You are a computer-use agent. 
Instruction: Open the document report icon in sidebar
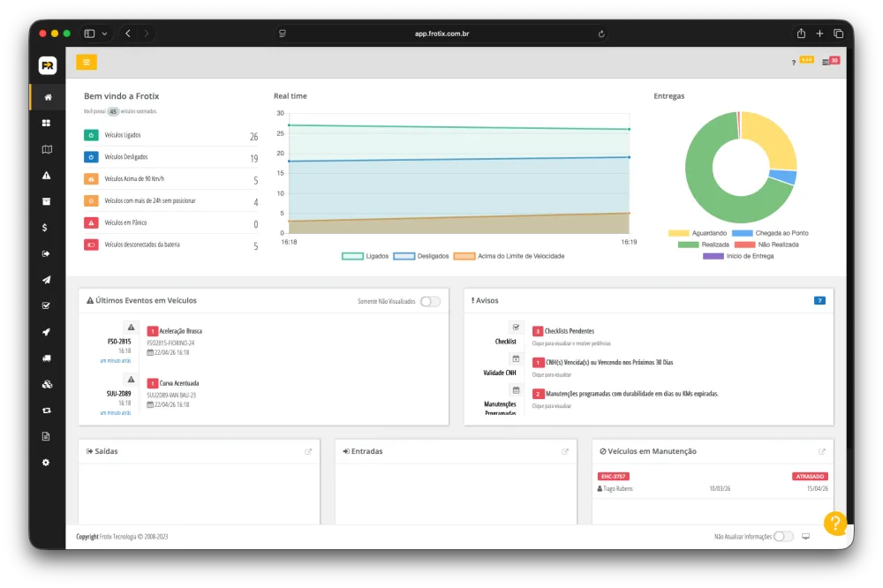[46, 436]
